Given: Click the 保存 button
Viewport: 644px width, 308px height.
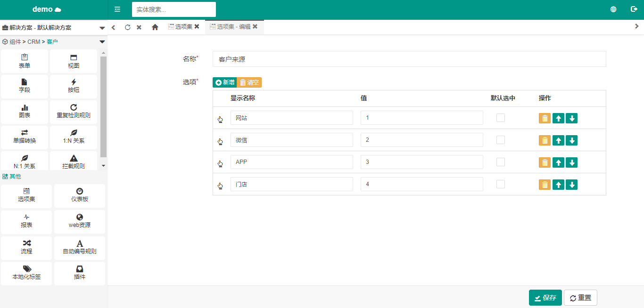Looking at the screenshot, I should (x=545, y=298).
